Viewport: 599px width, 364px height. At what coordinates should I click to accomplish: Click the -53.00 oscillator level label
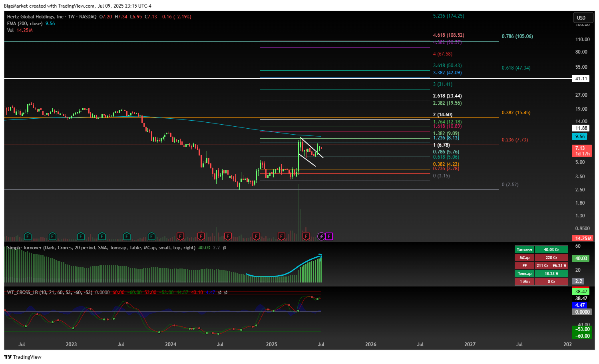point(582,329)
